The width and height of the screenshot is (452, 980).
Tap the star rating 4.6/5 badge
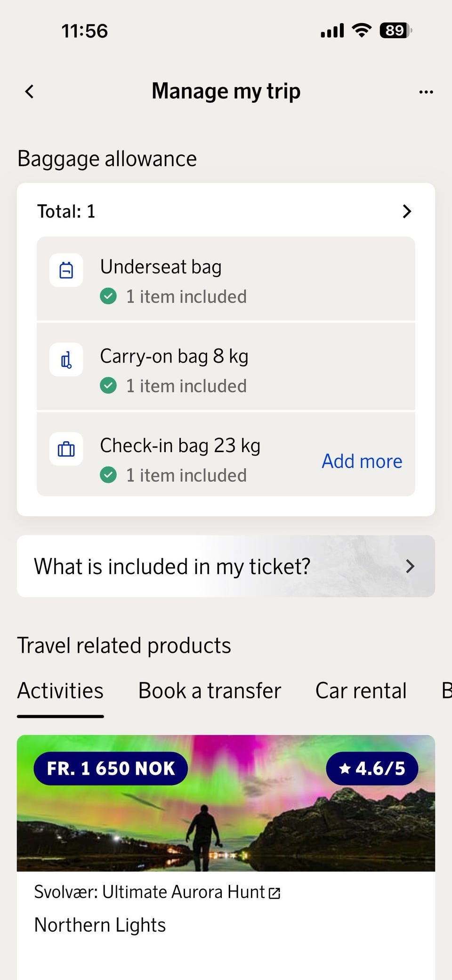pos(372,769)
